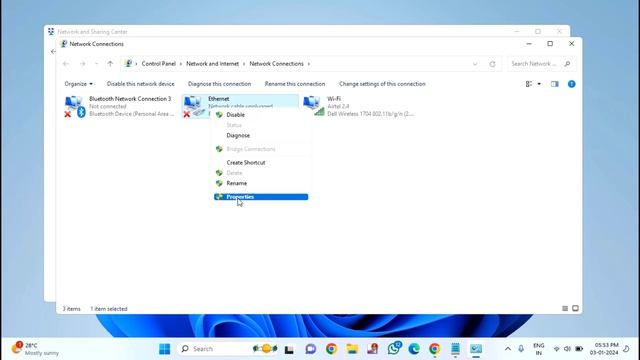This screenshot has height=360, width=640.
Task: Choose Properties in the context menu
Action: tap(261, 197)
